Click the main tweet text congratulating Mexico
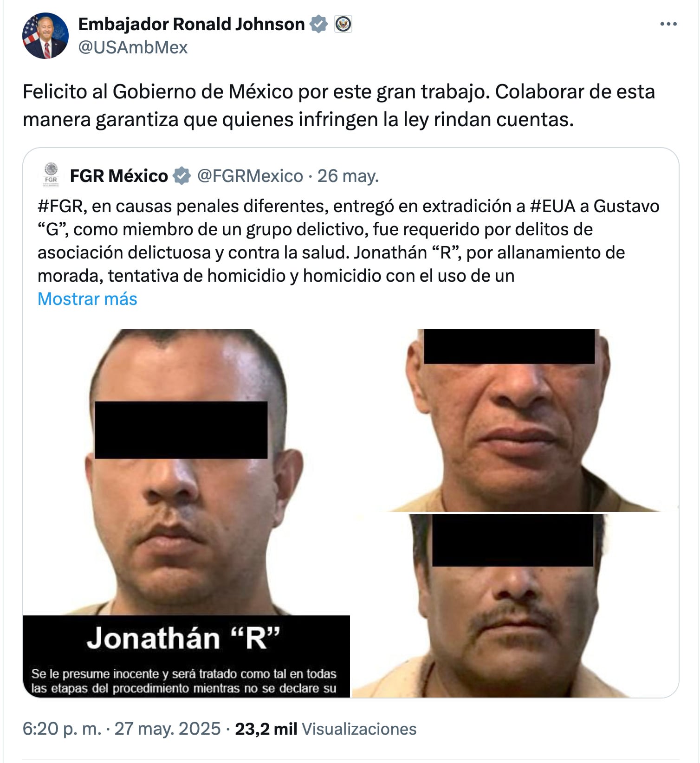 click(339, 106)
